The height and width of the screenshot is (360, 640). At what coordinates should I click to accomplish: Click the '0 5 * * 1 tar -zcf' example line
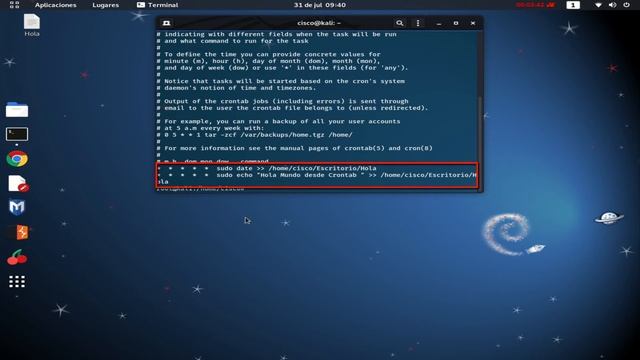pos(254,135)
